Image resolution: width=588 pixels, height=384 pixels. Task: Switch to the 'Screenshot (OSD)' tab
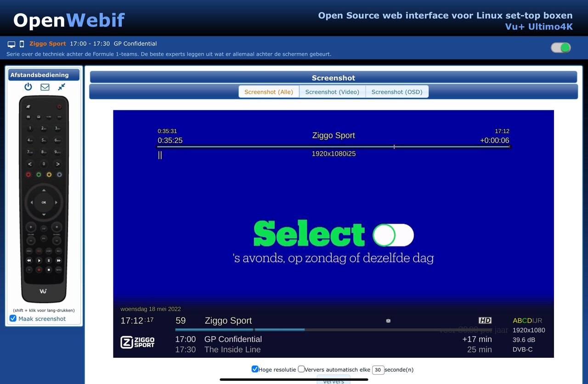point(397,92)
